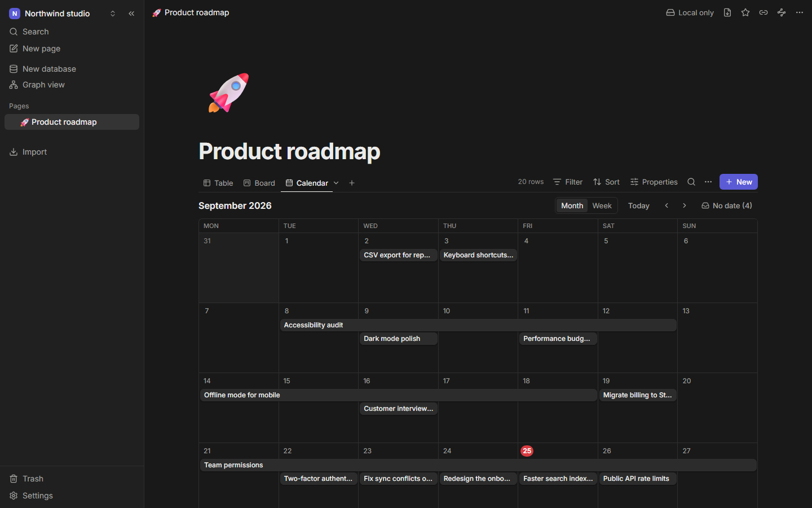This screenshot has height=508, width=812.
Task: Select the Calendar view tab
Action: [x=307, y=183]
